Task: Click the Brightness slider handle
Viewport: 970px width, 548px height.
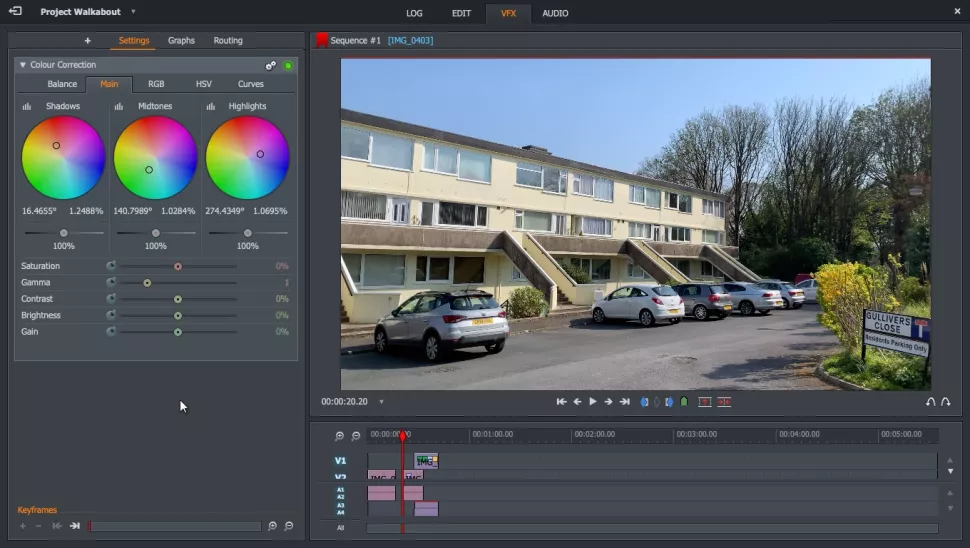Action: click(178, 315)
